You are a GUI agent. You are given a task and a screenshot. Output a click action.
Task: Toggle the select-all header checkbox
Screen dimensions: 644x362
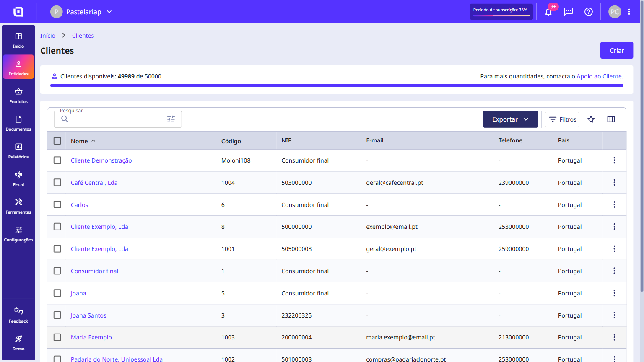[x=57, y=141]
